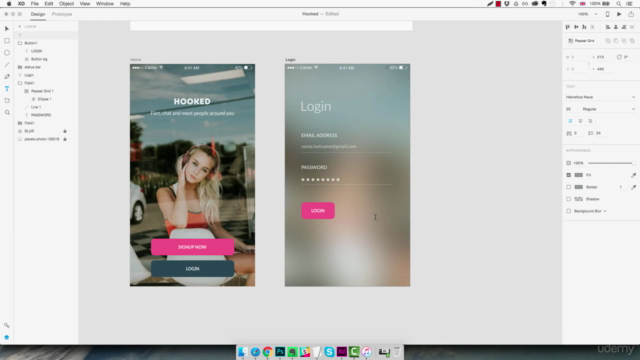This screenshot has height=360, width=640.
Task: Open the View menu
Action: (x=84, y=4)
